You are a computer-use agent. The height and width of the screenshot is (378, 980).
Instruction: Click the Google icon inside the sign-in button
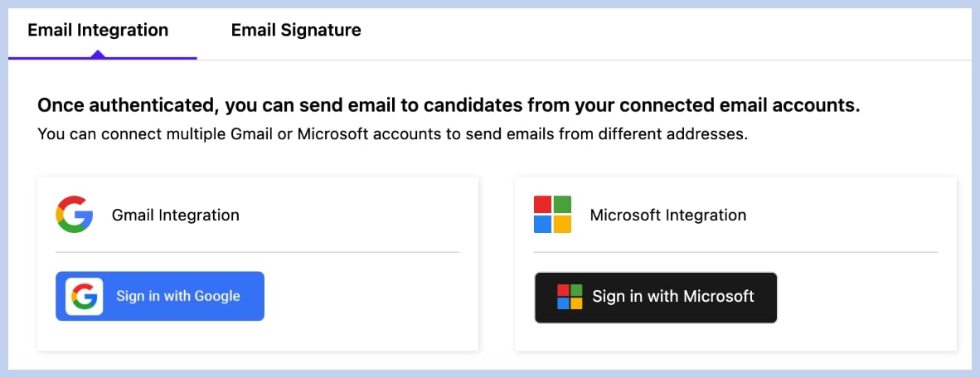[x=84, y=296]
